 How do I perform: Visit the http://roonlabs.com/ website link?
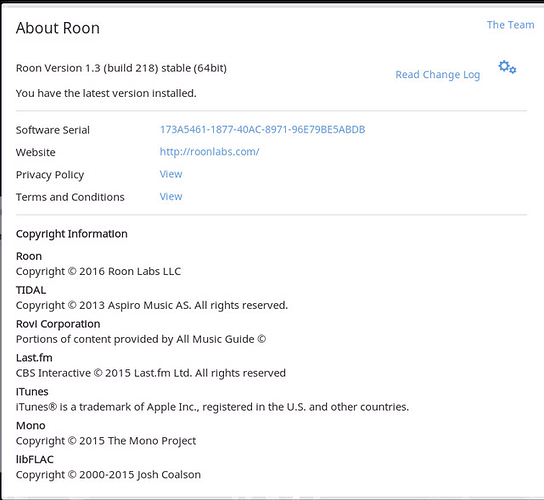coord(209,152)
